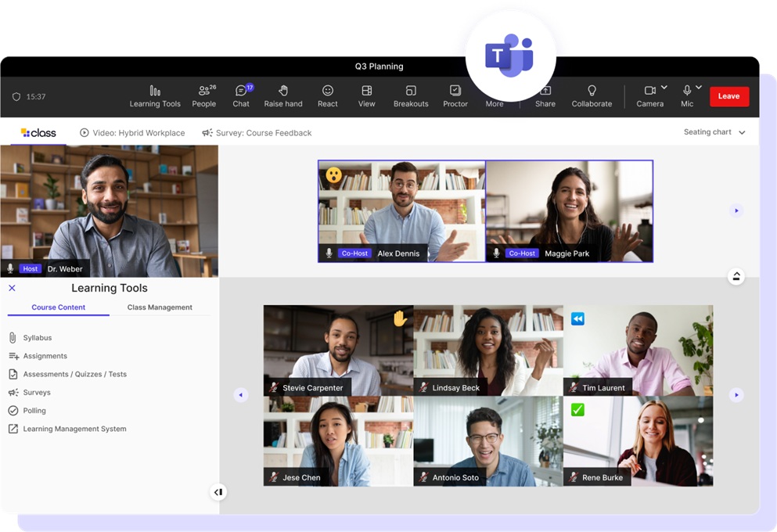
Task: Toggle Dr. Weber's microphone icon
Action: 11,268
